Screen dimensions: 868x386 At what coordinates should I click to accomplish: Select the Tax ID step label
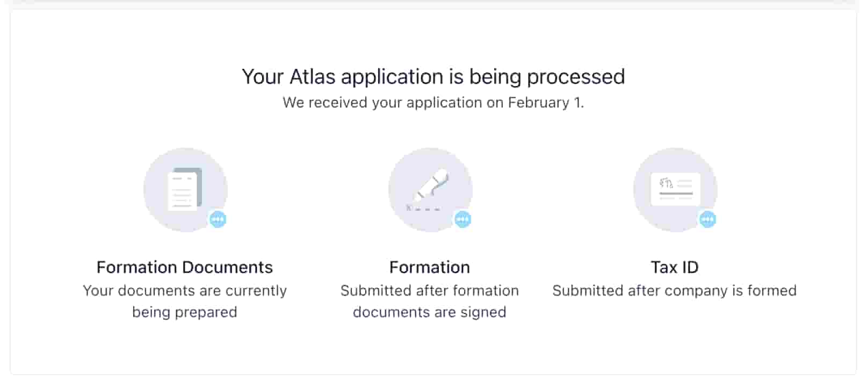[675, 267]
